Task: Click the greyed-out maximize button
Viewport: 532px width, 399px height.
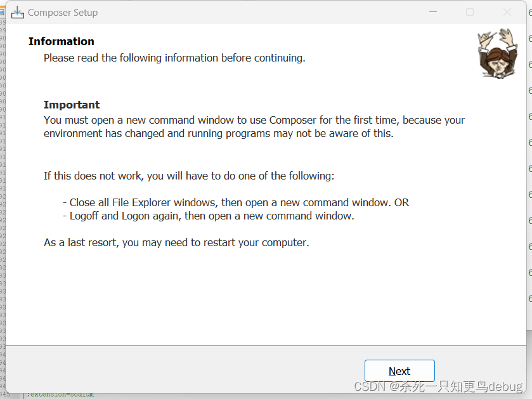Action: tap(470, 12)
